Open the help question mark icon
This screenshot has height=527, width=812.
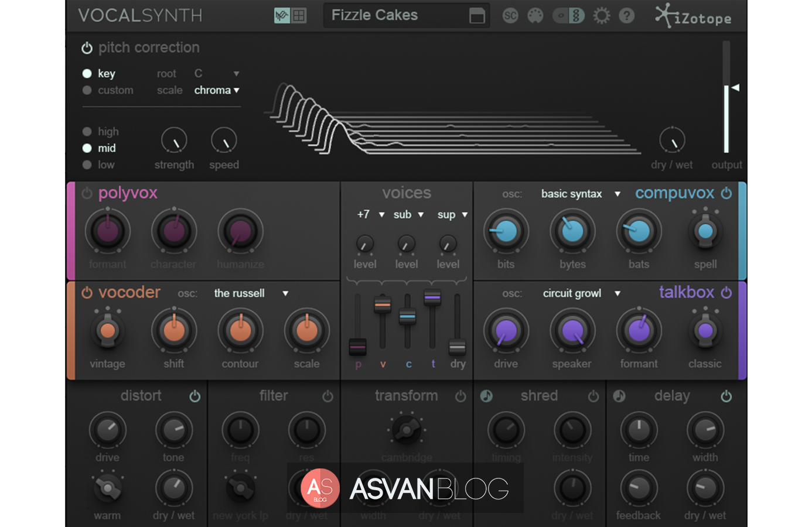(x=627, y=16)
